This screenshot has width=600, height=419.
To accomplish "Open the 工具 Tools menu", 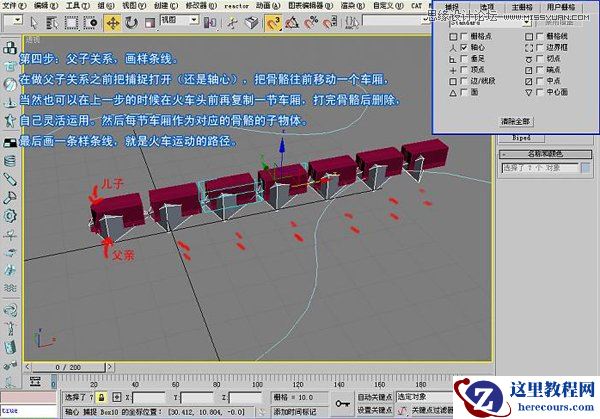I will tap(78, 6).
